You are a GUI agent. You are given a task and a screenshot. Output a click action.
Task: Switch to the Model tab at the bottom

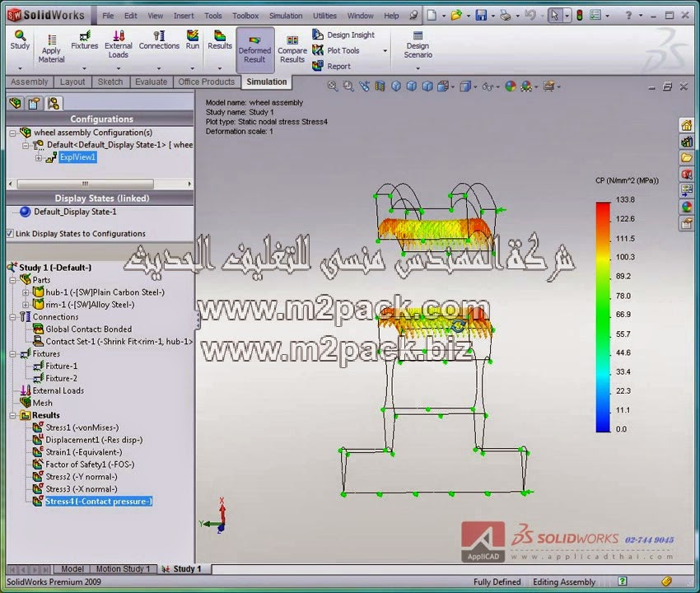[72, 569]
